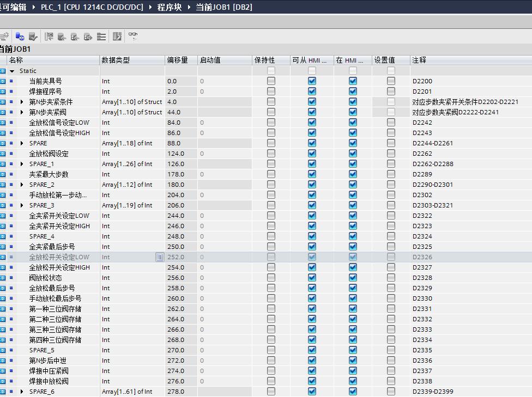The width and height of the screenshot is (532, 397).
Task: Uncheck HMI accessible checkbox for 焊接程序号
Action: click(x=312, y=91)
